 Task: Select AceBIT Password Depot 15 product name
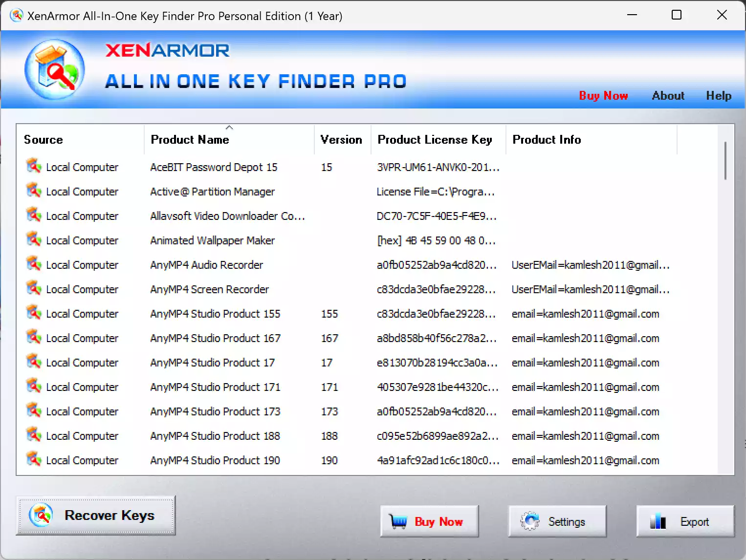[214, 167]
